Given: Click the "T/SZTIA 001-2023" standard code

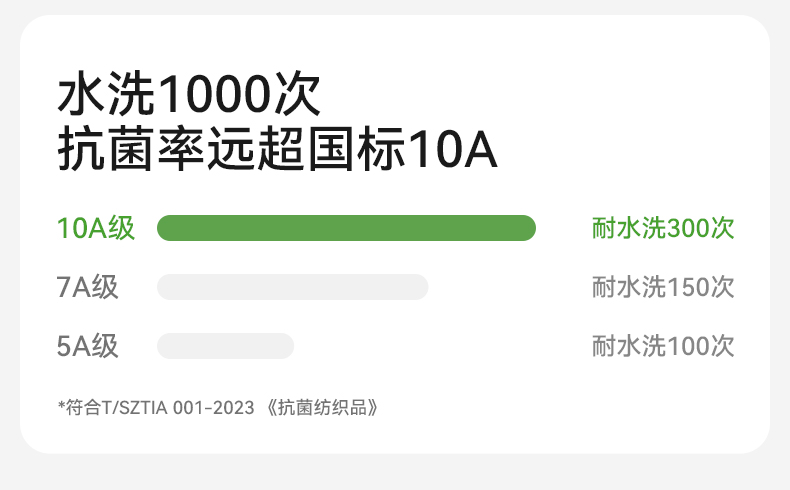Looking at the screenshot, I should pos(176,407).
